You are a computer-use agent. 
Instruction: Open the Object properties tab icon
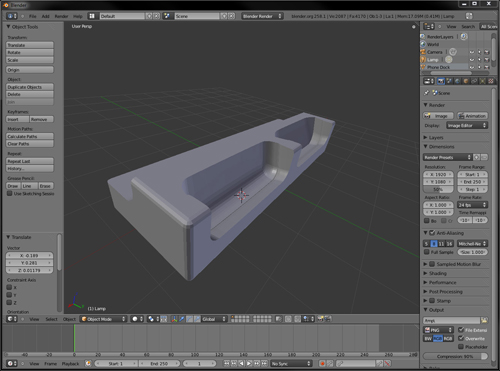tap(466, 81)
